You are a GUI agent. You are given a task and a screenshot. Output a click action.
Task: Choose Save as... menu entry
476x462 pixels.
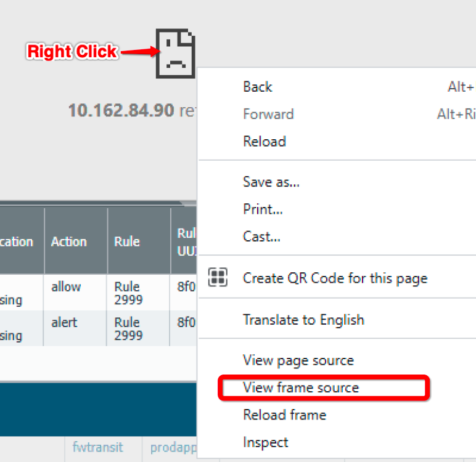271,182
